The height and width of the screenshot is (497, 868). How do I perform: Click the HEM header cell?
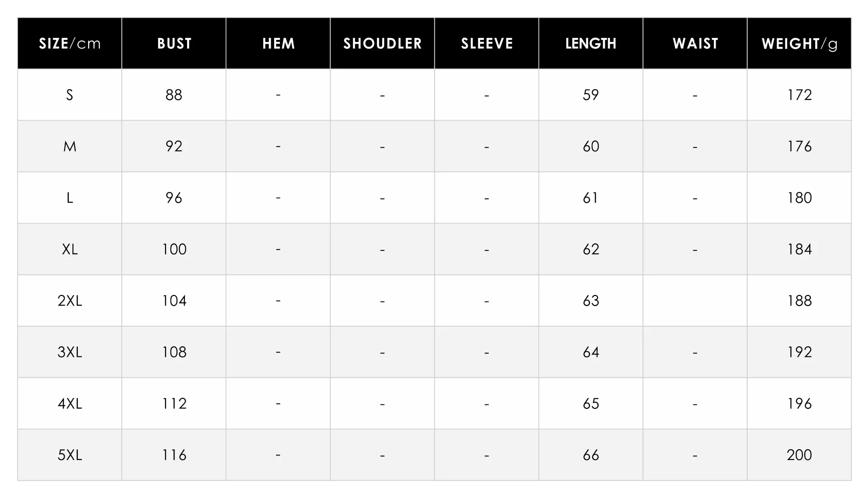(278, 43)
